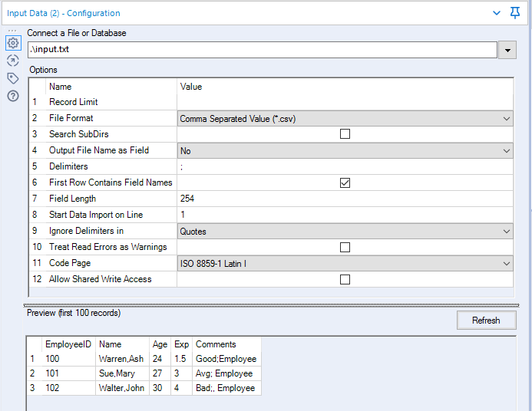The width and height of the screenshot is (532, 411).
Task: Open the file connection dropdown arrow
Action: click(507, 50)
